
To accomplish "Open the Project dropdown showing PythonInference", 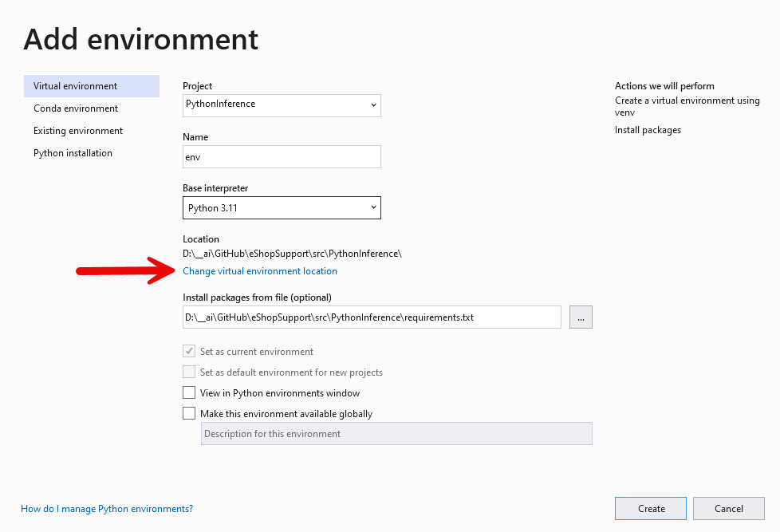I will [282, 105].
